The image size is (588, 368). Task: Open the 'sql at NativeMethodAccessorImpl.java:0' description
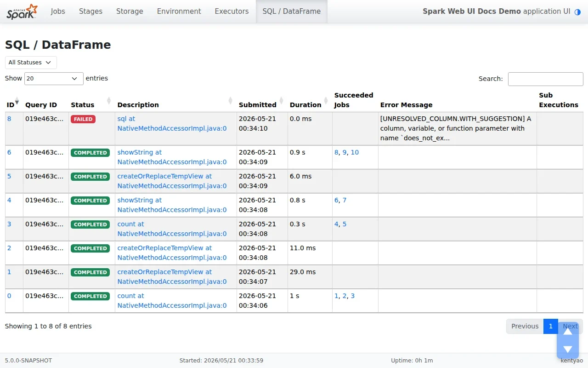click(172, 124)
